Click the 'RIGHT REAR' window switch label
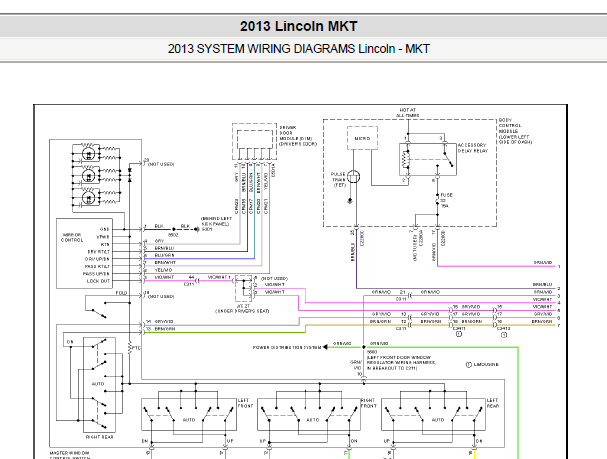 click(99, 437)
